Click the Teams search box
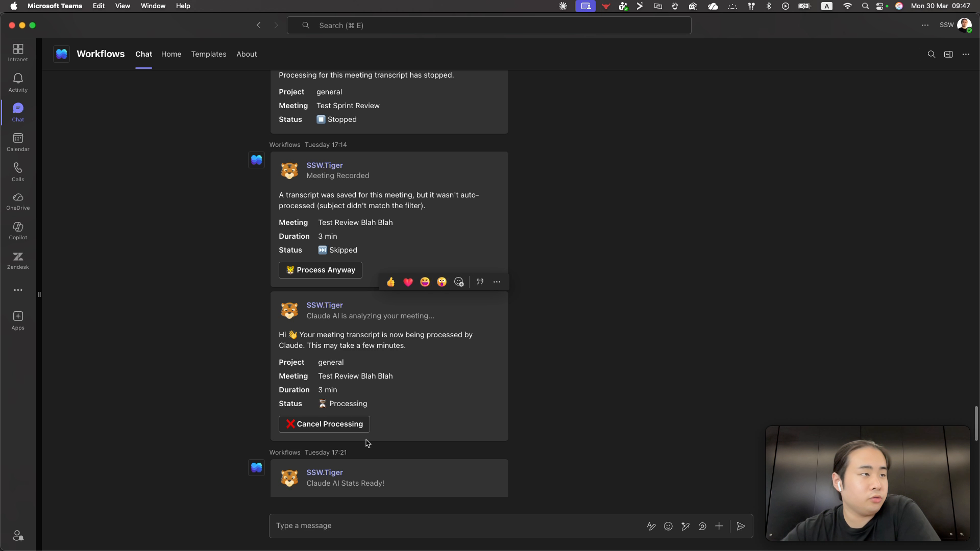 (489, 26)
